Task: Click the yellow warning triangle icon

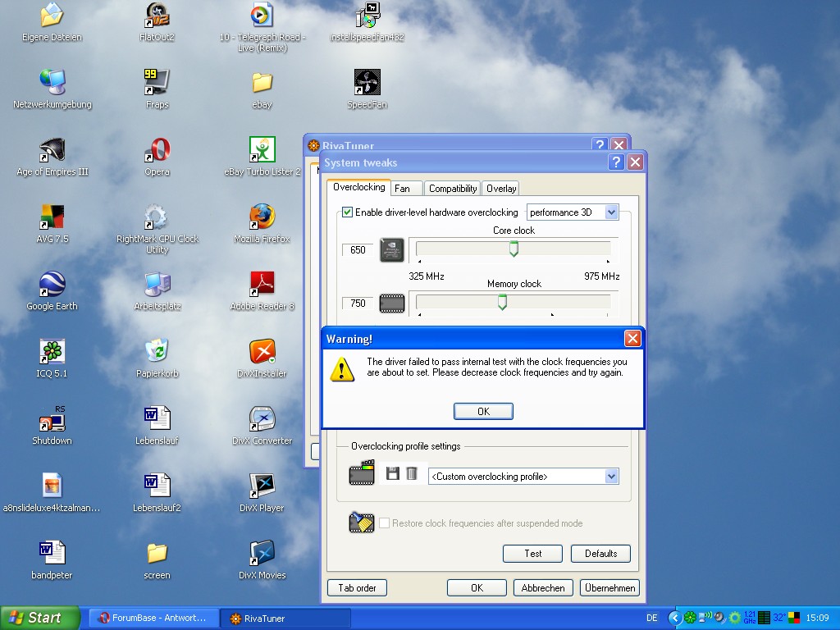Action: tap(342, 368)
